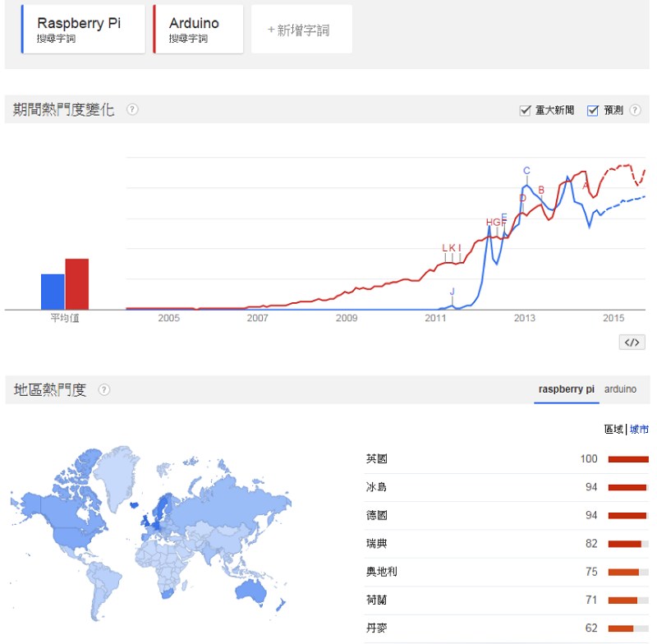Click help icon next to 預測 checkbox
The width and height of the screenshot is (657, 644).
(x=634, y=110)
